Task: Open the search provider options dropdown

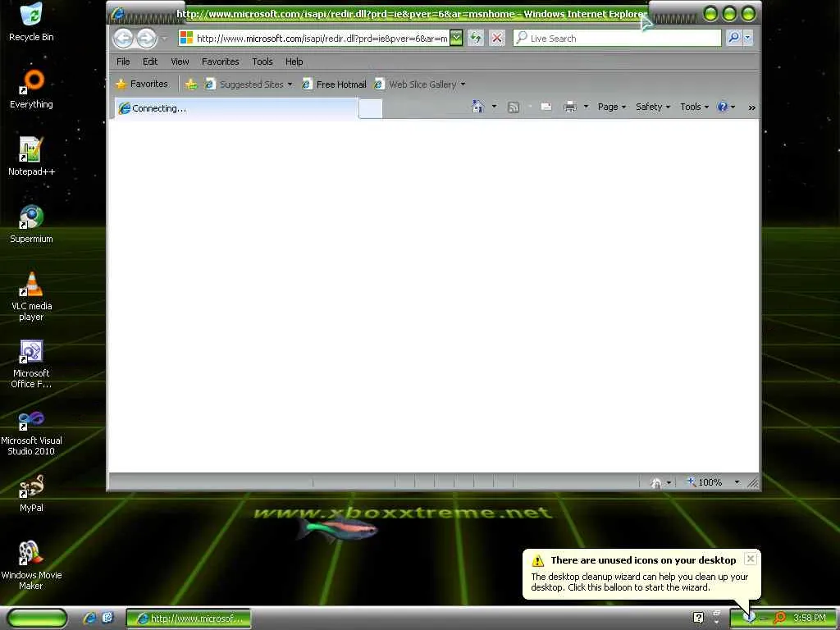Action: [748, 38]
